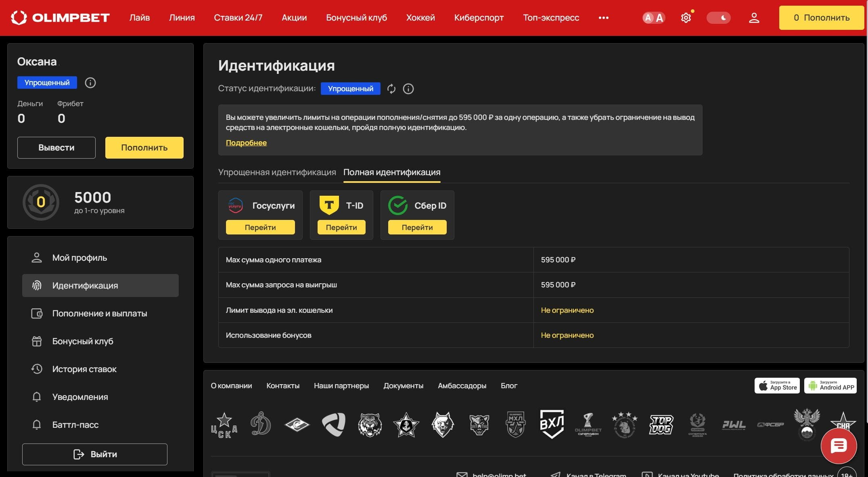Follow the Подробнее link
The image size is (868, 477).
(246, 143)
